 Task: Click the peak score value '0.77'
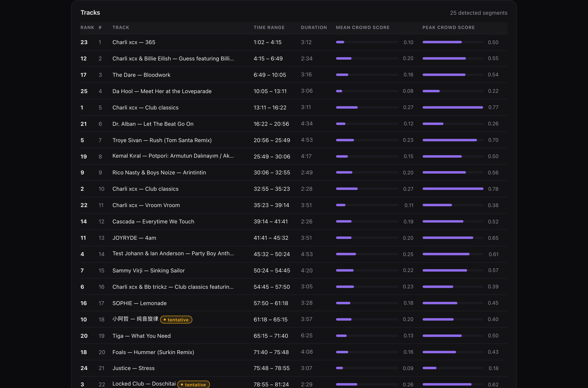click(493, 107)
